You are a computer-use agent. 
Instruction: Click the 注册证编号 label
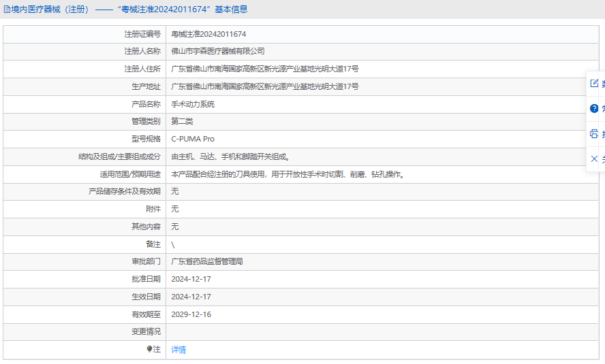tap(142, 34)
